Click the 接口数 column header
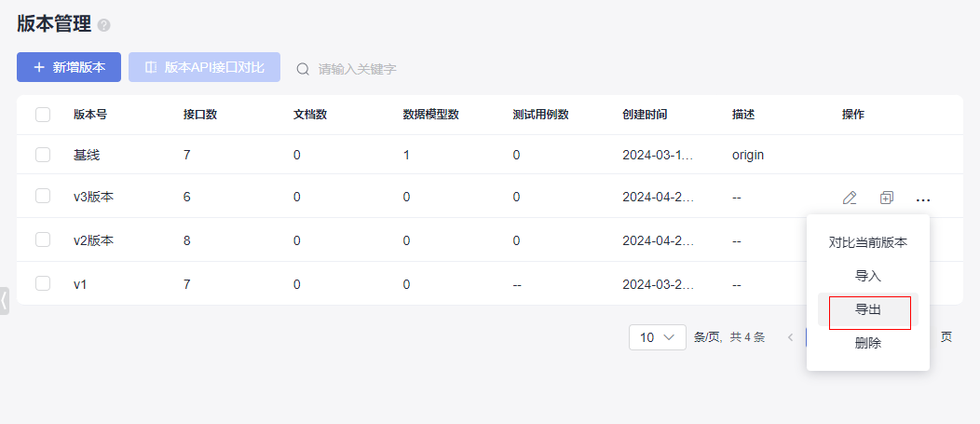Screen dimensions: 980x424 point(200,115)
